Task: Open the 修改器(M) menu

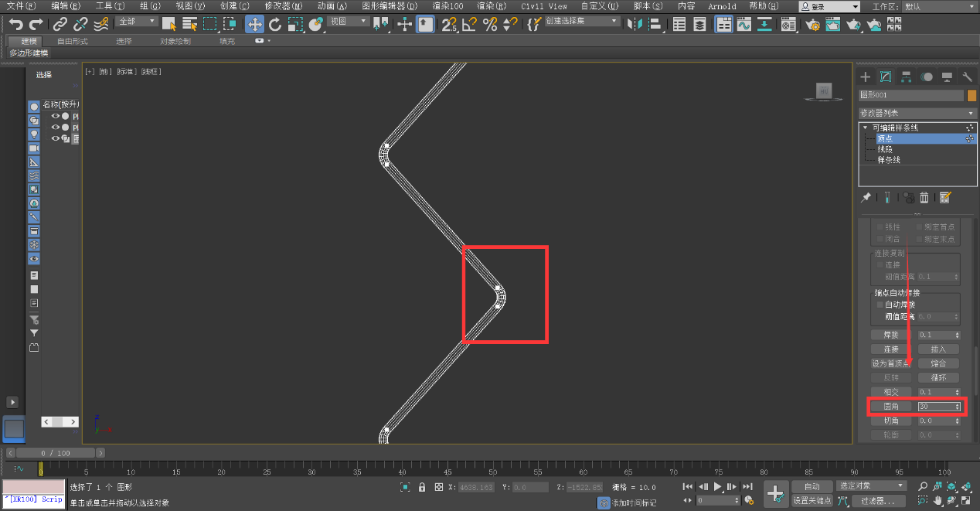Action: click(x=283, y=6)
